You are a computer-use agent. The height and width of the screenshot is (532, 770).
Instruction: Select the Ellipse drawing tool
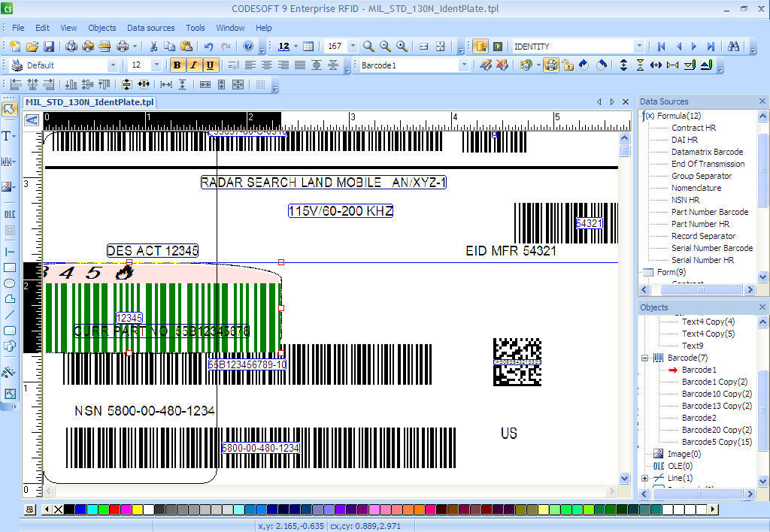point(9,283)
